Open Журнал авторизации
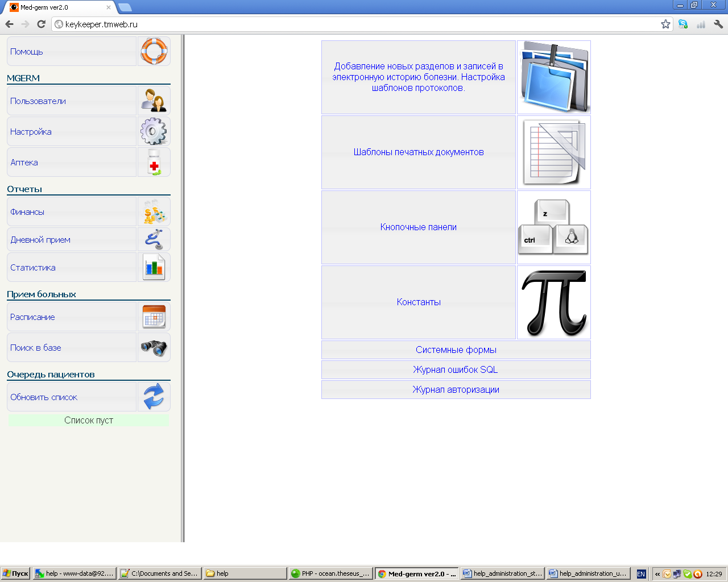This screenshot has height=582, width=728. tap(456, 390)
